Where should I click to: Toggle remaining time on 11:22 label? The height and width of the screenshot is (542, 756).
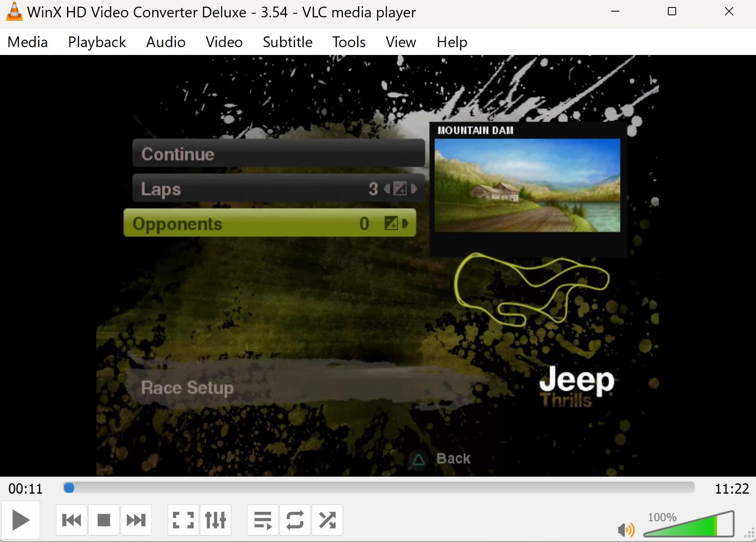pos(732,489)
